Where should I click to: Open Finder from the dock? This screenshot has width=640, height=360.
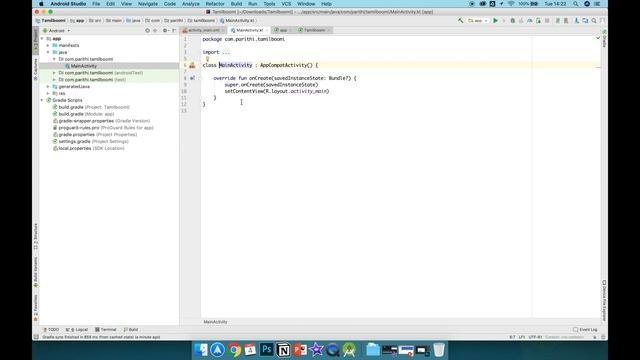pyautogui.click(x=201, y=350)
